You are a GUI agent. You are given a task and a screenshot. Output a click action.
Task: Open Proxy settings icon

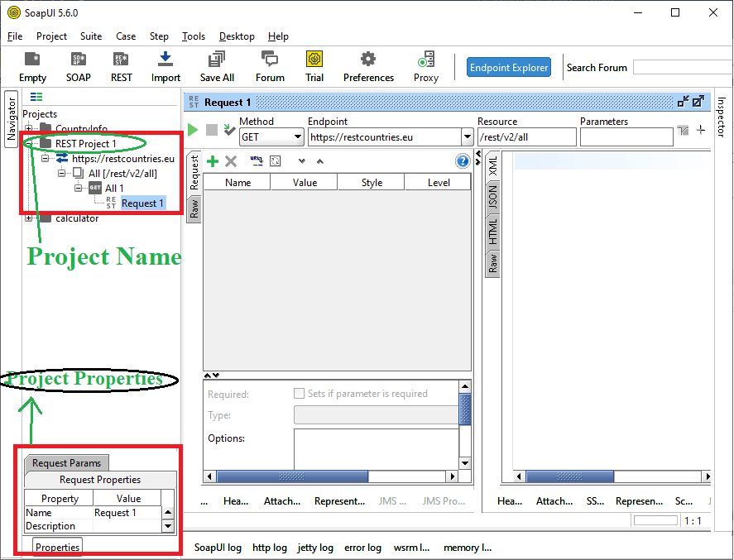click(426, 67)
